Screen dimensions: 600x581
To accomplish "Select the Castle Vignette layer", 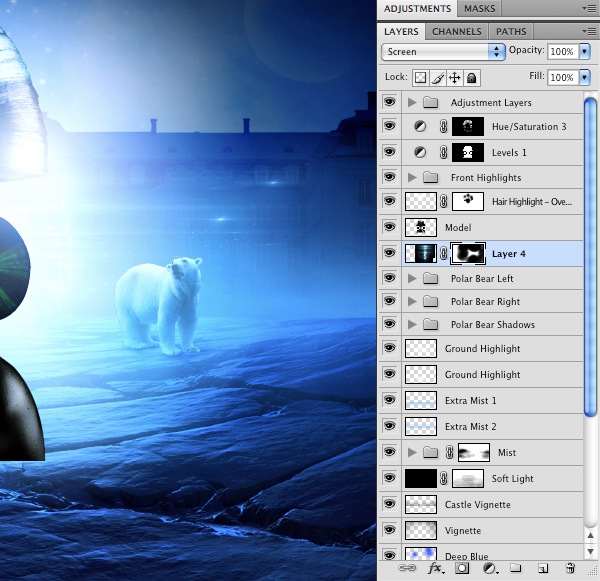I will click(x=481, y=504).
